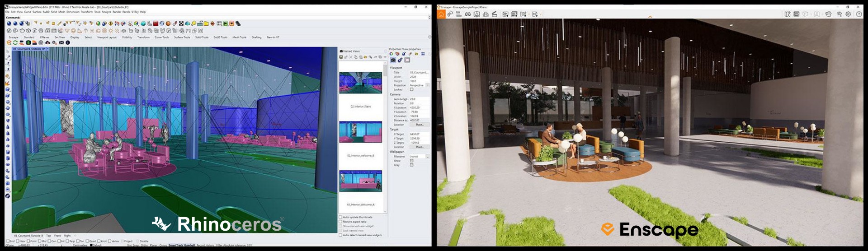Click the orange Home icon in Enscape window
Viewport: 868px width, 251px height.
pyautogui.click(x=441, y=14)
